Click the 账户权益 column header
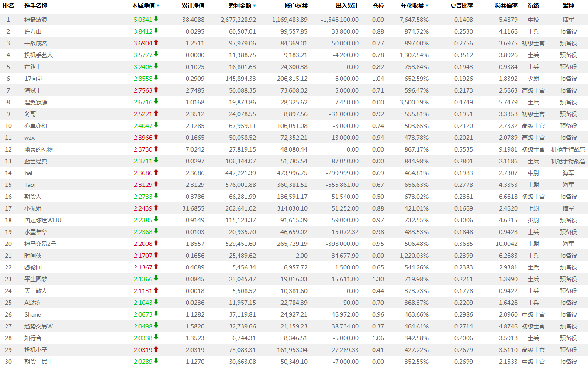The height and width of the screenshot is (366, 588). pyautogui.click(x=296, y=6)
